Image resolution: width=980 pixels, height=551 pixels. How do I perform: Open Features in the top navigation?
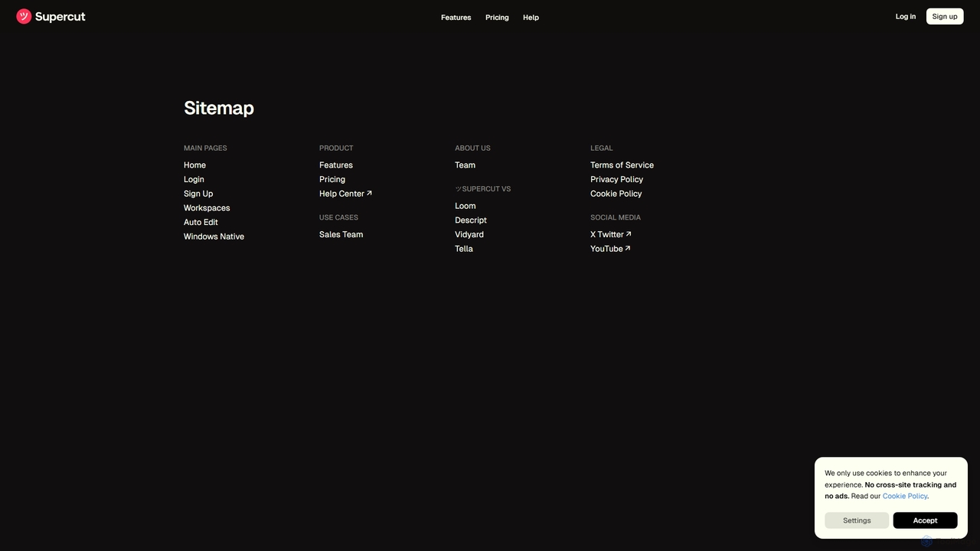coord(456,18)
